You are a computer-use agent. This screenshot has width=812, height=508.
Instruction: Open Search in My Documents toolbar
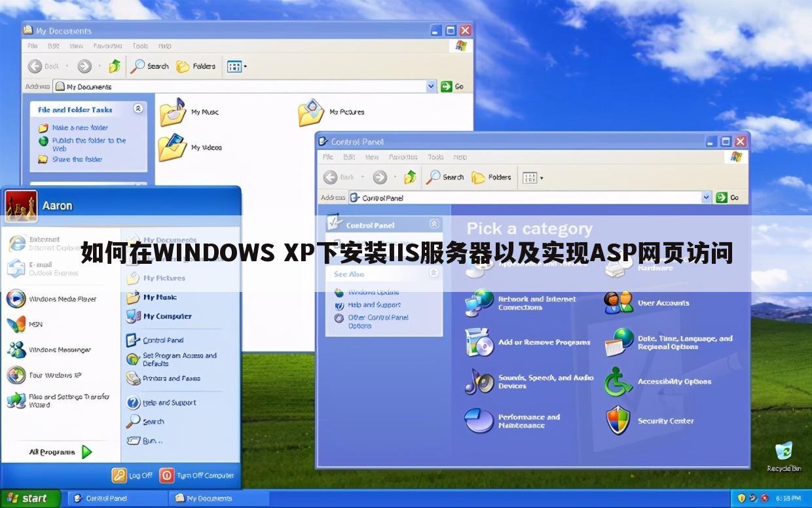pyautogui.click(x=149, y=66)
